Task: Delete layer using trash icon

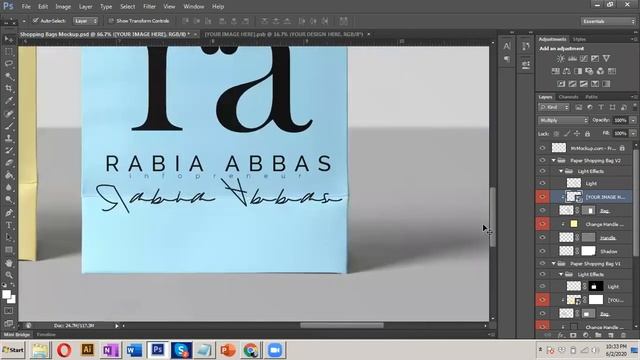Action: (x=623, y=335)
